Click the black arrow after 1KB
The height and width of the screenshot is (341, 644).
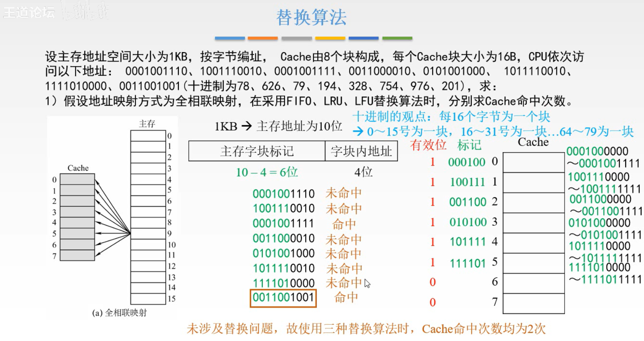pos(246,126)
